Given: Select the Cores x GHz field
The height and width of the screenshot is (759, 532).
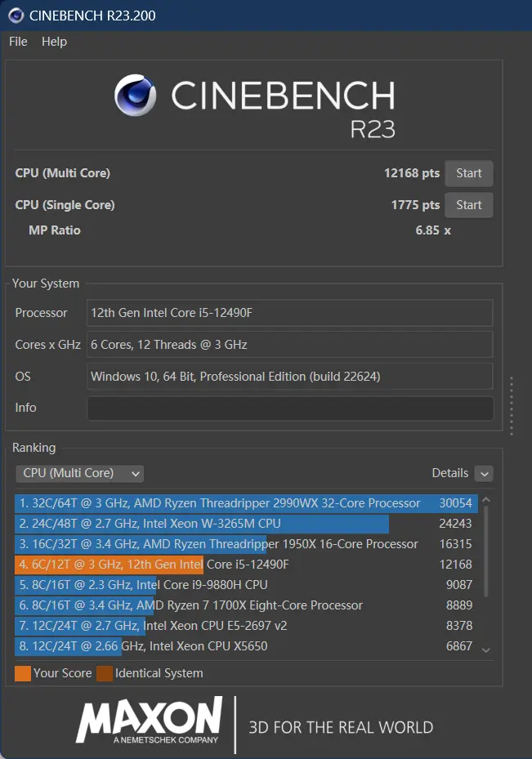Looking at the screenshot, I should click(x=290, y=345).
